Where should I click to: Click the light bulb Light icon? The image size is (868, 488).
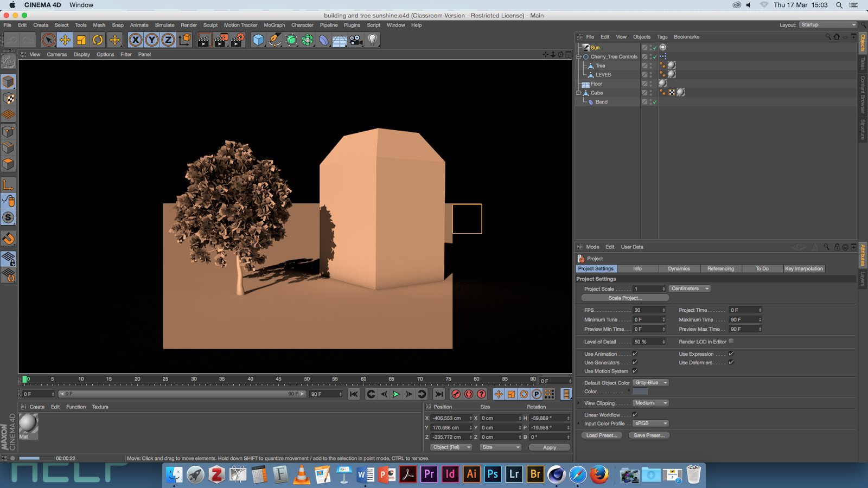372,40
